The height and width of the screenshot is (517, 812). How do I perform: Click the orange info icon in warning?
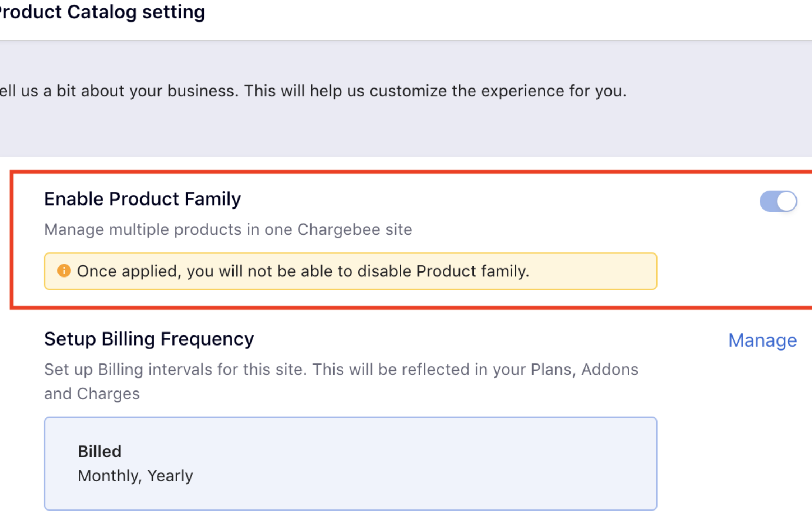pyautogui.click(x=64, y=271)
